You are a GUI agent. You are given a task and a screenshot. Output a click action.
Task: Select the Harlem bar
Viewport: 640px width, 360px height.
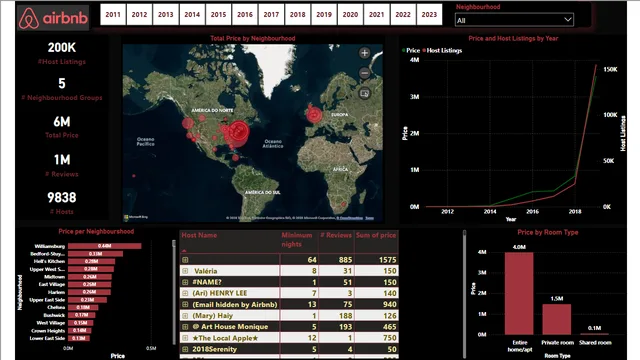coord(89,292)
